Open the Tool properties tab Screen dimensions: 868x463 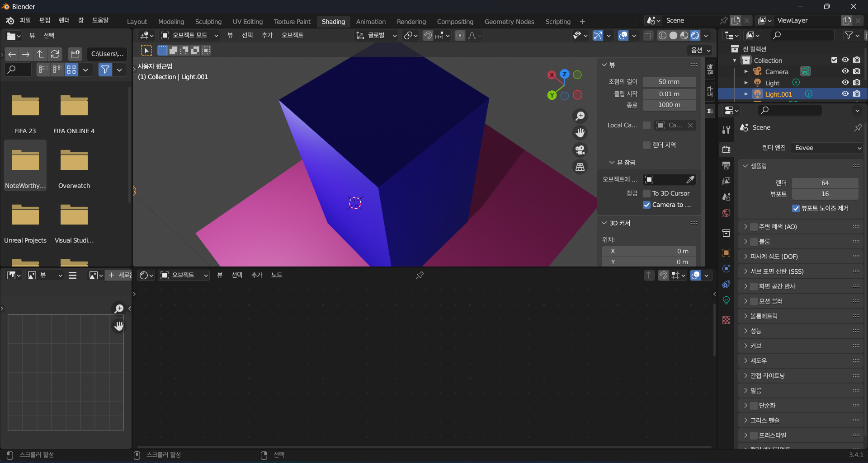pos(726,130)
